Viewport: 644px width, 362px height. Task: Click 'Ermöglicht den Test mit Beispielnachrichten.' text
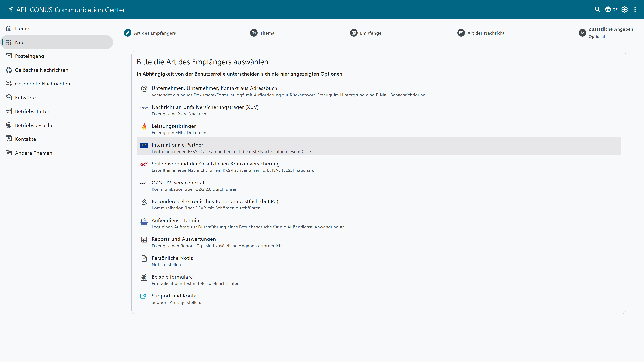click(196, 284)
